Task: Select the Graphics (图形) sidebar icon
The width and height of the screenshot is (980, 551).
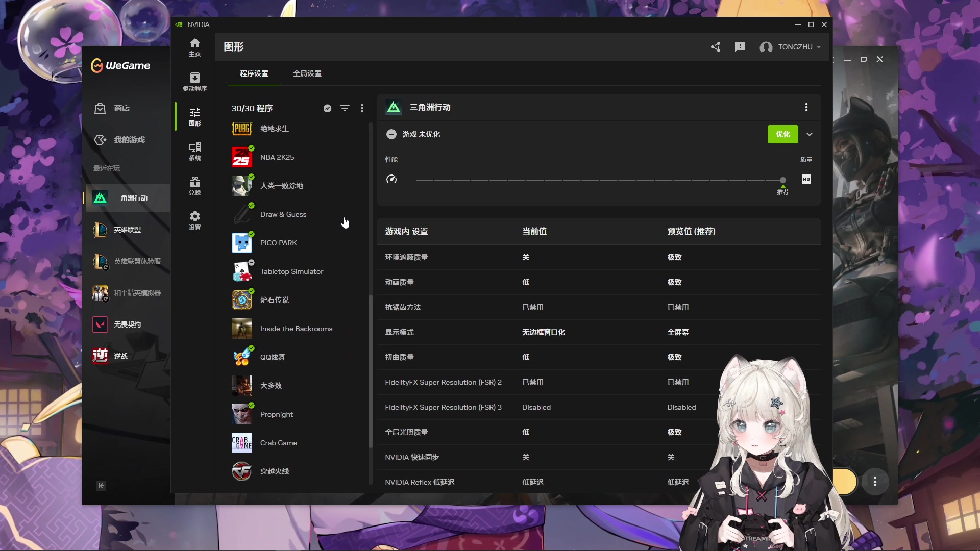Action: pos(194,116)
